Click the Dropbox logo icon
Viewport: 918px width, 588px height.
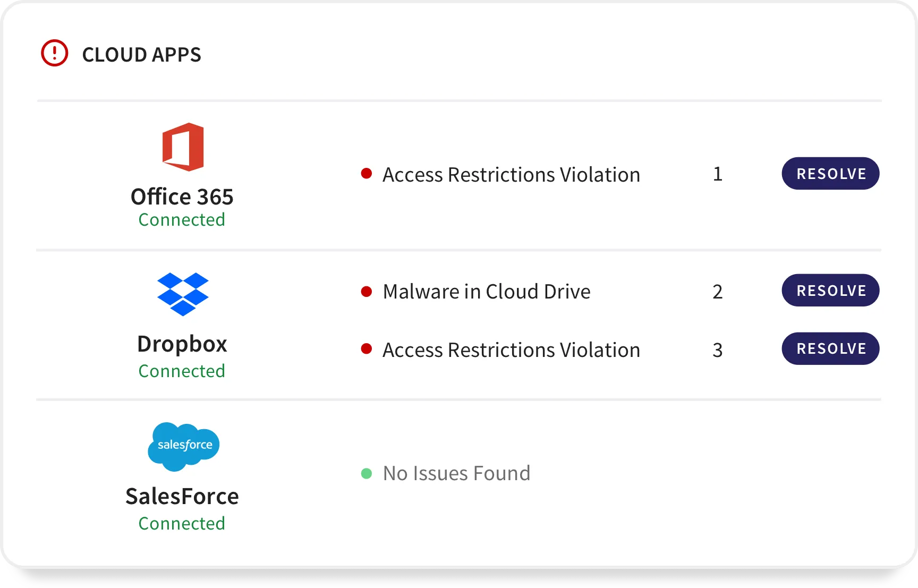183,294
